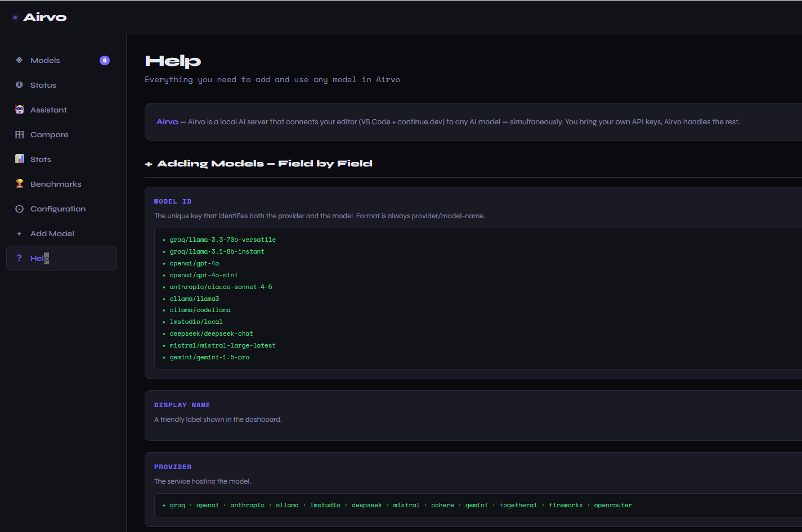
Task: Go to Configuration settings
Action: [62, 209]
